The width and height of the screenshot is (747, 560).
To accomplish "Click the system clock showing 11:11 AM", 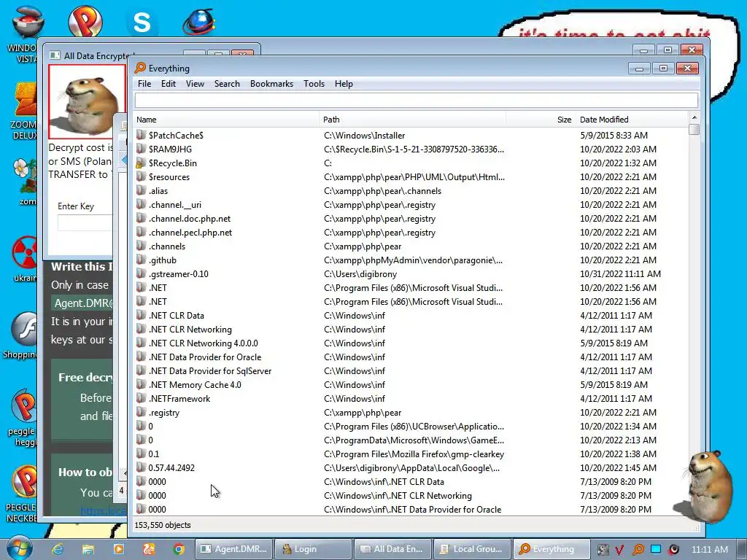I will (x=709, y=549).
